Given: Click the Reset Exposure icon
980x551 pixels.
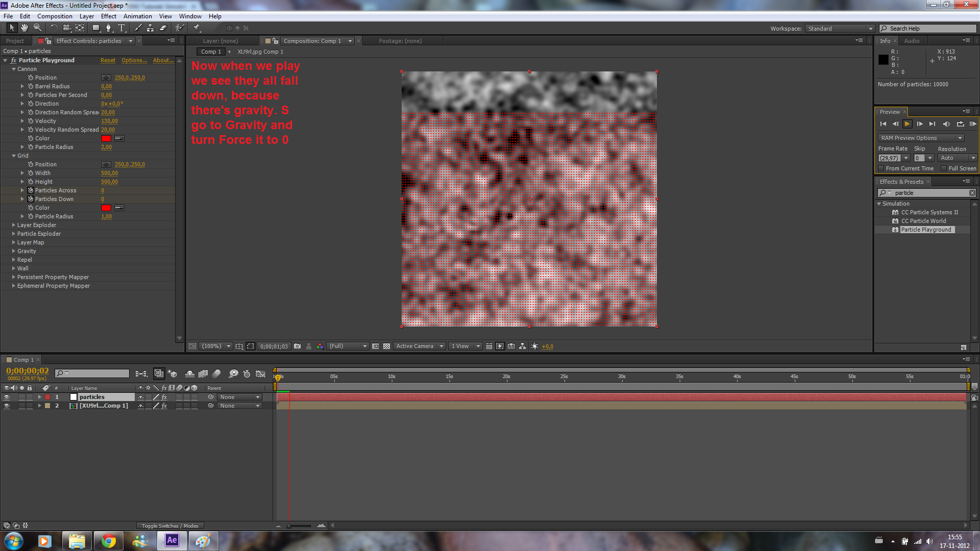Looking at the screenshot, I should click(534, 346).
